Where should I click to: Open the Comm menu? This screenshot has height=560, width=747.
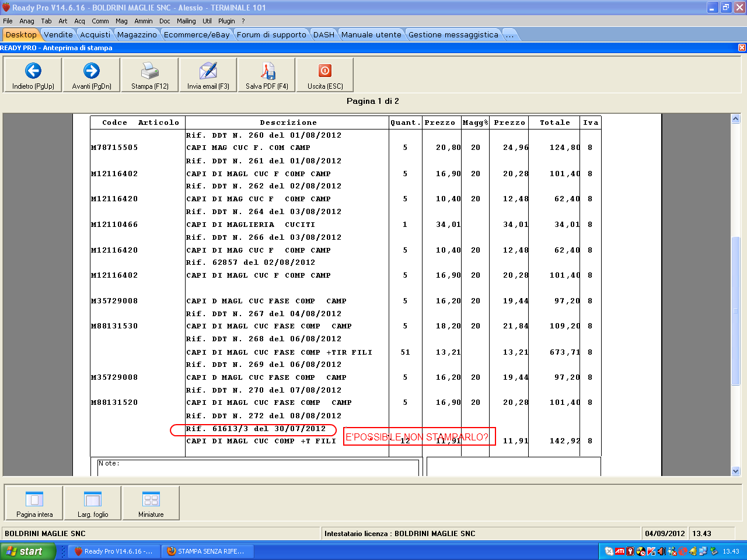[100, 21]
